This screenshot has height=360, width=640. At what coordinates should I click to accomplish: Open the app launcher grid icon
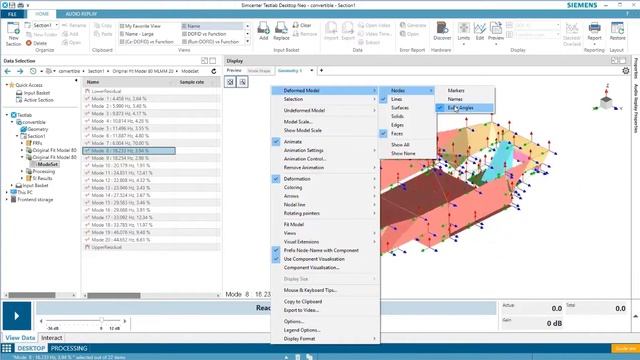(7, 348)
